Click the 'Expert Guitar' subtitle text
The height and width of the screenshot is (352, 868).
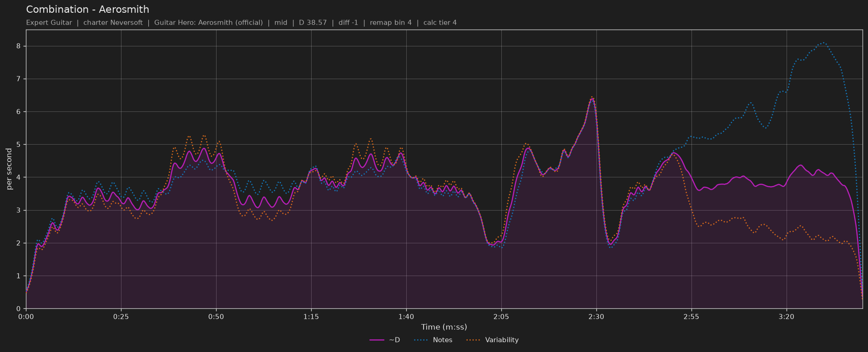pos(49,23)
